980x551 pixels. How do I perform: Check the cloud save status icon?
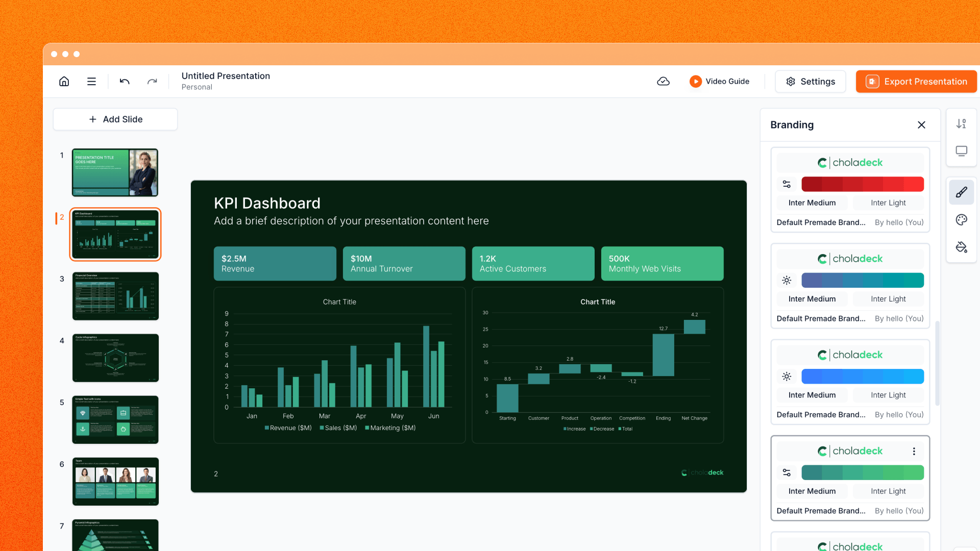[x=663, y=82]
